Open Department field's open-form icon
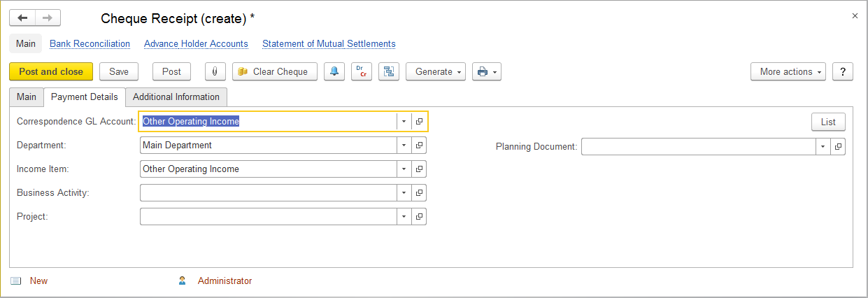 [419, 146]
